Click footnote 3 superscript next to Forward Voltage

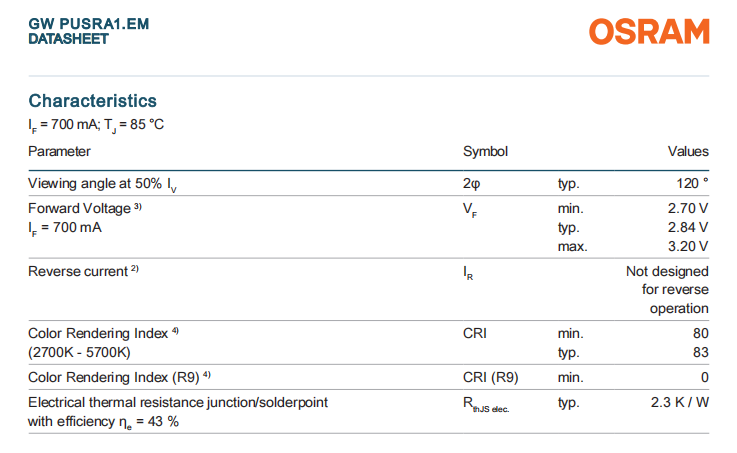139,207
